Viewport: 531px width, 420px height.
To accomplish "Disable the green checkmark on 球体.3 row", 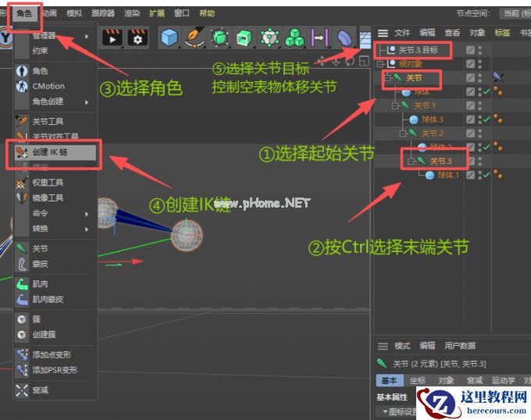I will [x=486, y=119].
